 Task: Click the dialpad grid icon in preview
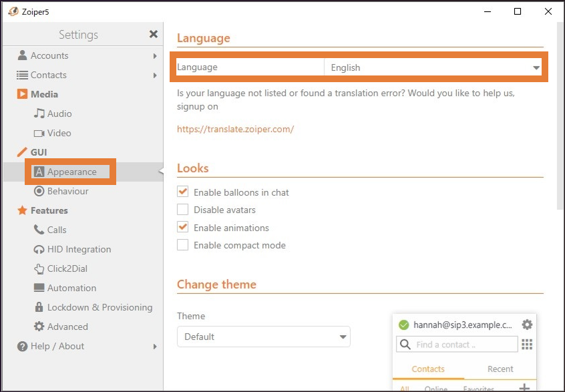(x=527, y=345)
